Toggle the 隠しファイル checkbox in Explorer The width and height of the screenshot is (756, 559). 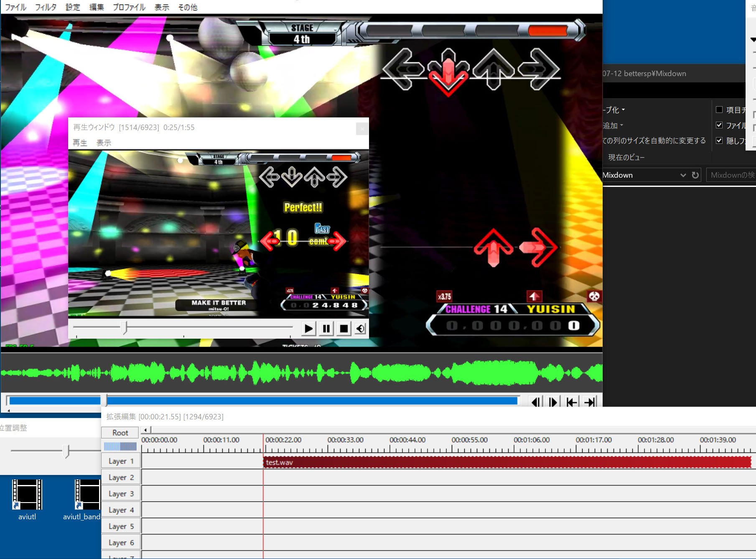pos(719,140)
